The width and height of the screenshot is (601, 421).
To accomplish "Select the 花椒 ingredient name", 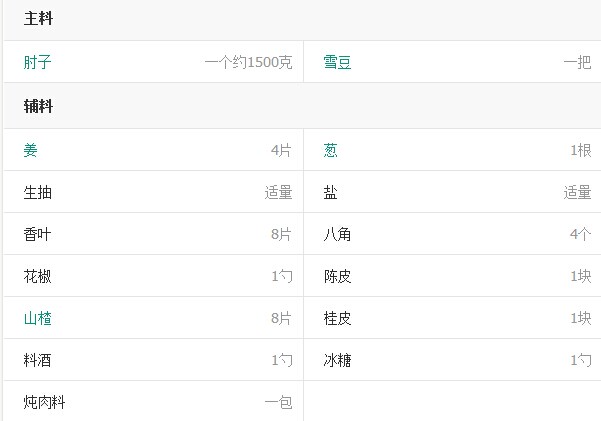I will coord(38,277).
